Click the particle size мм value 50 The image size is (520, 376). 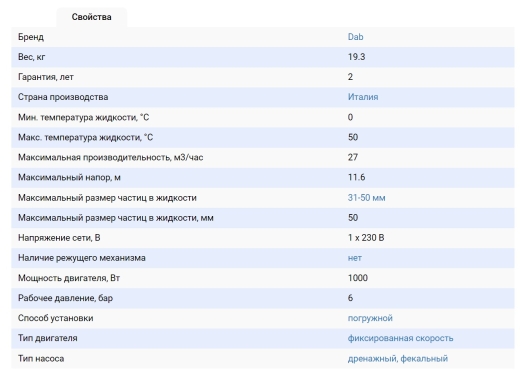pos(353,218)
